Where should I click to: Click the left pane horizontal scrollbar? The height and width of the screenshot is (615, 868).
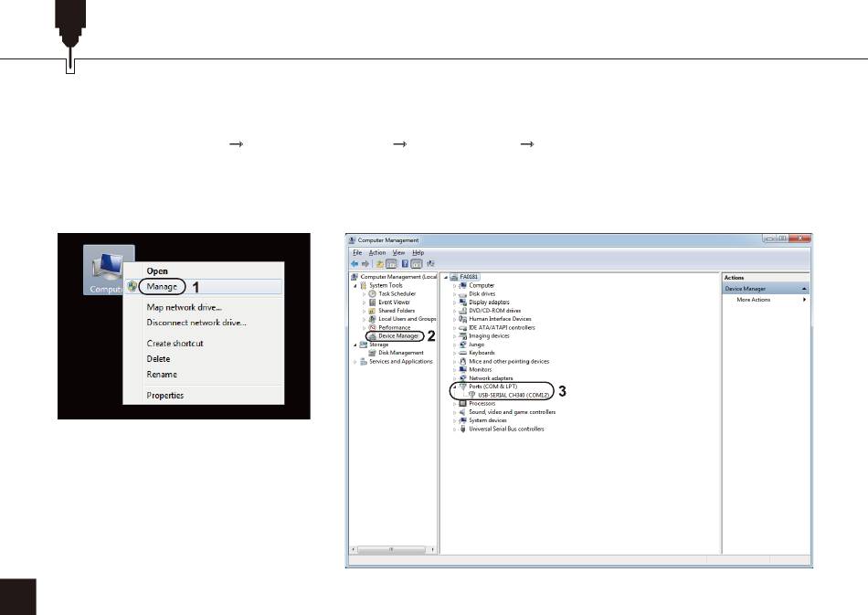coord(391,550)
